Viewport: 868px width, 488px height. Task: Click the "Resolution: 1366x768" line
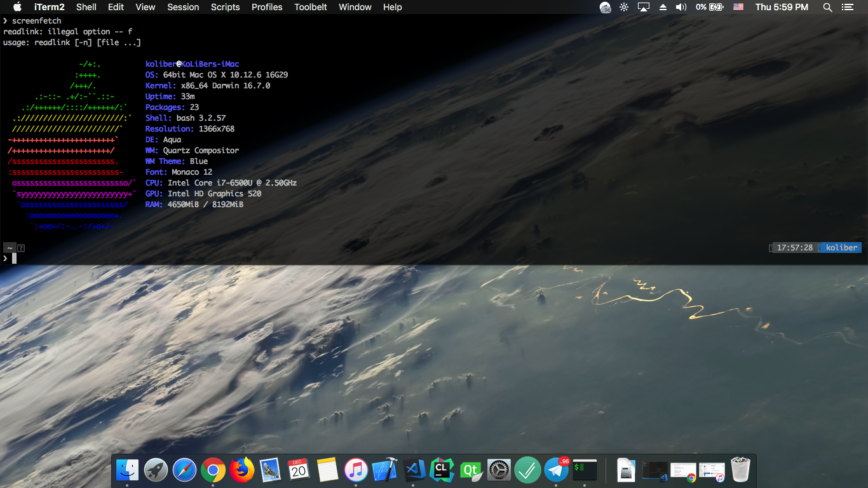[x=190, y=129]
